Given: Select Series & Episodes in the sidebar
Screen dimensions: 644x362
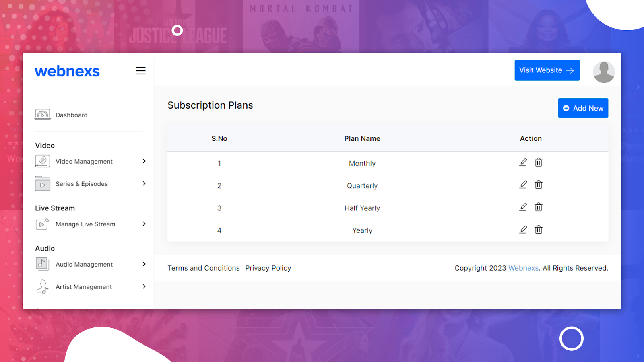Looking at the screenshot, I should tap(82, 184).
